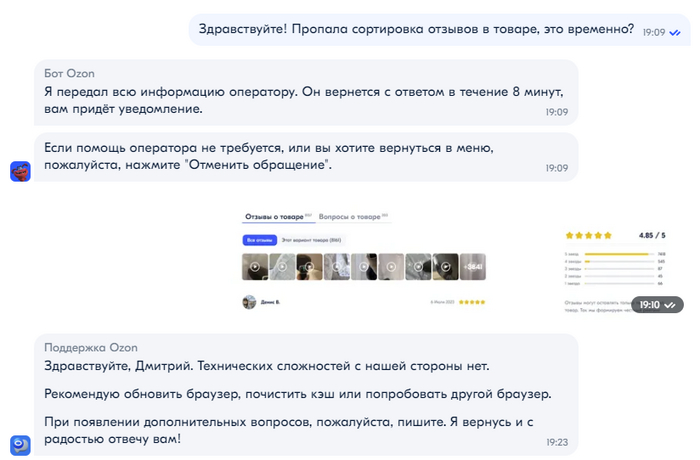This screenshot has width=700, height=460.
Task: Select the blue 'Все отзывы' filter button
Action: point(260,240)
